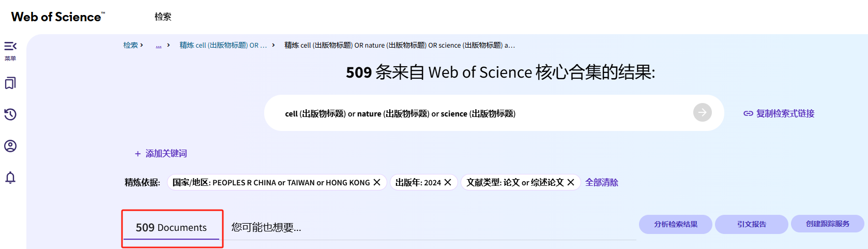Viewport: 868px width, 249px height.
Task: Add keywords with 添加关键词
Action: (161, 153)
